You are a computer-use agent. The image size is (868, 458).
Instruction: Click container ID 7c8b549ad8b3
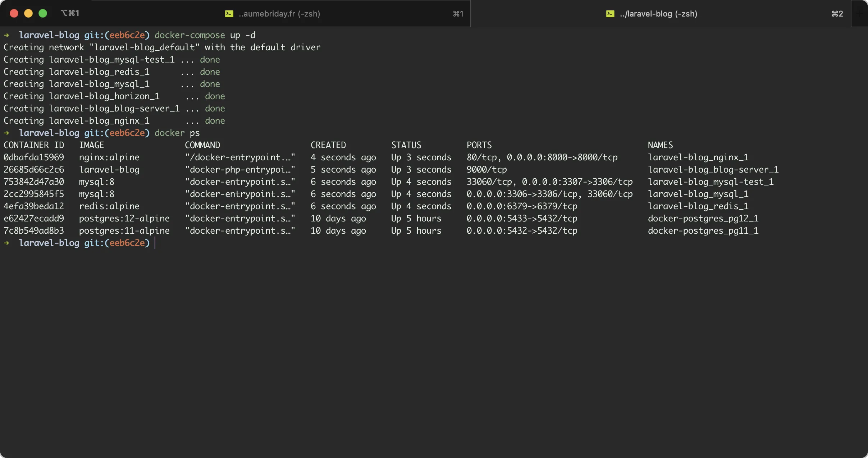pyautogui.click(x=34, y=231)
